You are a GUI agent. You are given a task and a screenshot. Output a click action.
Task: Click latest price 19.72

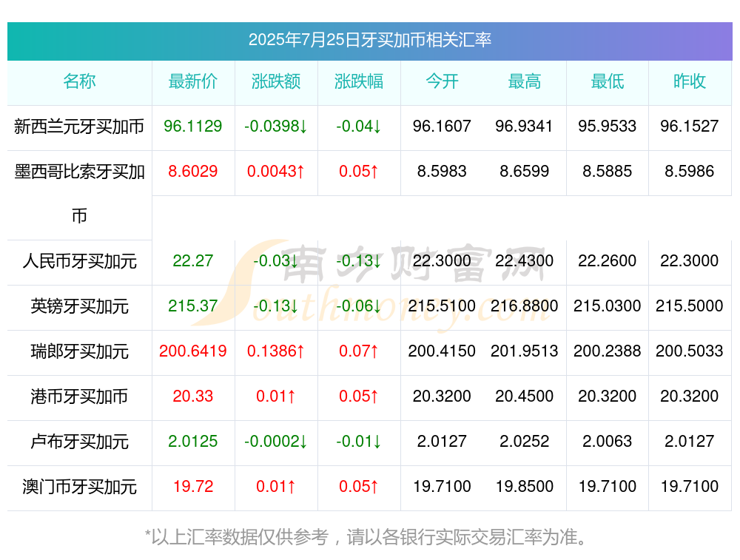click(x=193, y=486)
